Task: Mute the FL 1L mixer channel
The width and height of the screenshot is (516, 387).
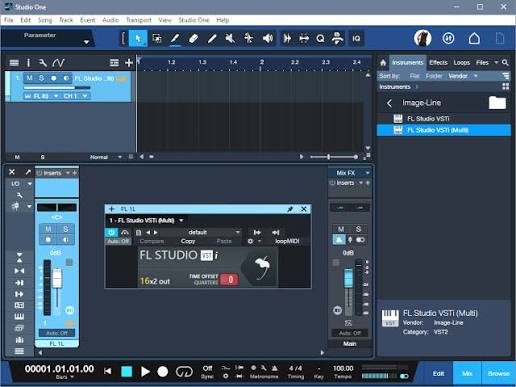Action: (48, 229)
